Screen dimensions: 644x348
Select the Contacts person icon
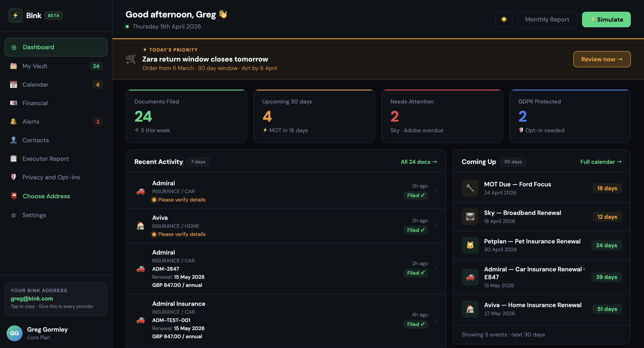coord(13,140)
